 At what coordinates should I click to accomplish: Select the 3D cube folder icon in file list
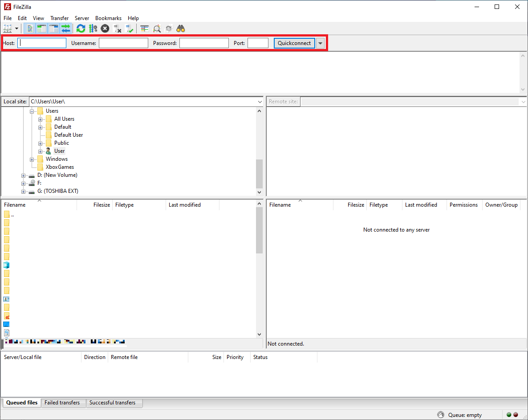pyautogui.click(x=6, y=265)
